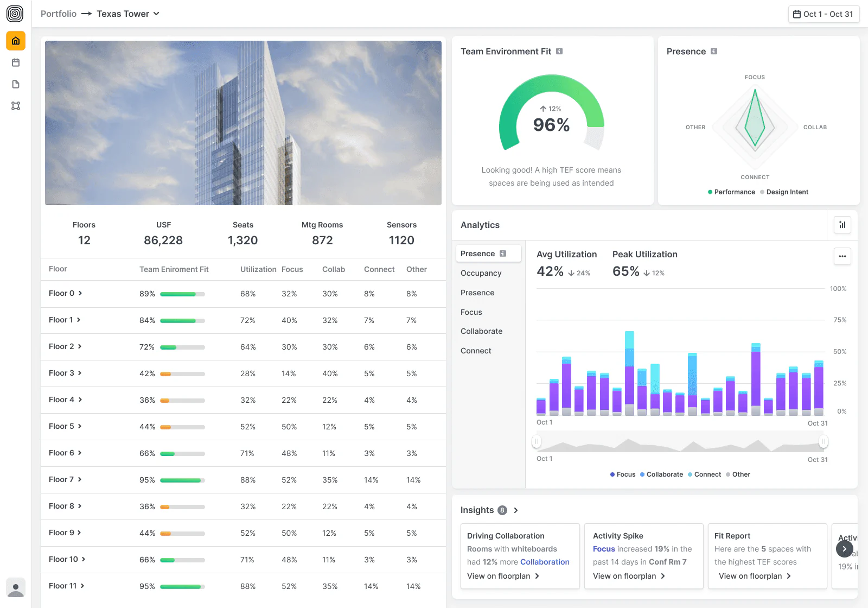Open the user profile avatar at bottom left

[x=16, y=587]
